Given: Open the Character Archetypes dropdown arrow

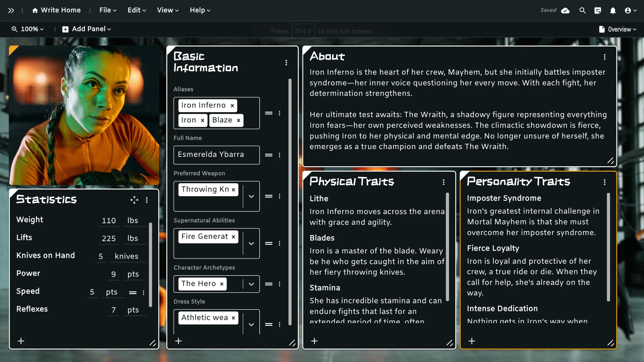Looking at the screenshot, I should click(x=251, y=284).
